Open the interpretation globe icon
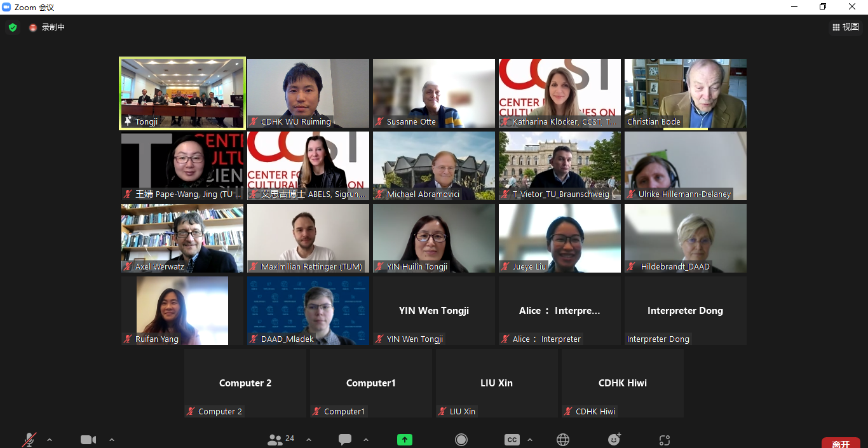868x448 pixels. point(563,440)
